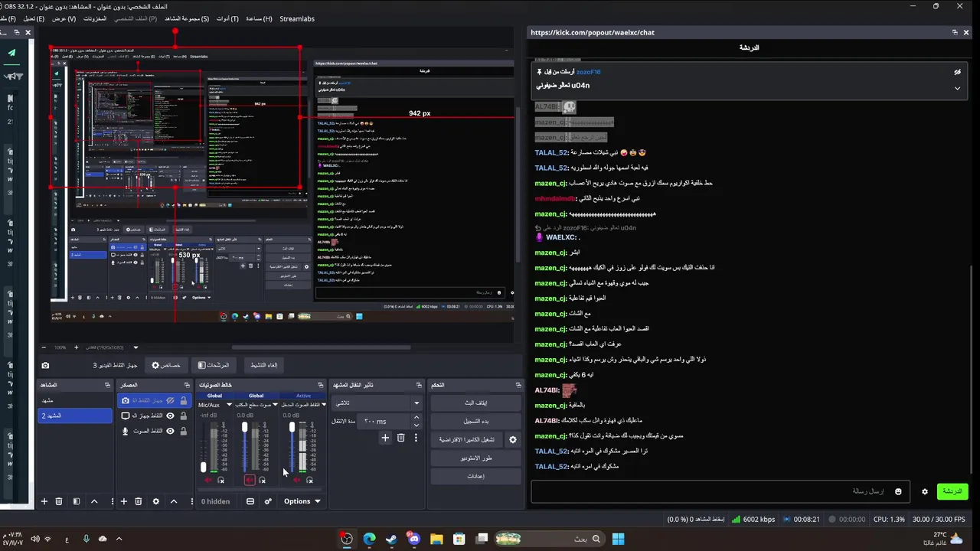Click Start Recording (بدء التسجيل) button
Screen dimensions: 980x551
(475, 421)
